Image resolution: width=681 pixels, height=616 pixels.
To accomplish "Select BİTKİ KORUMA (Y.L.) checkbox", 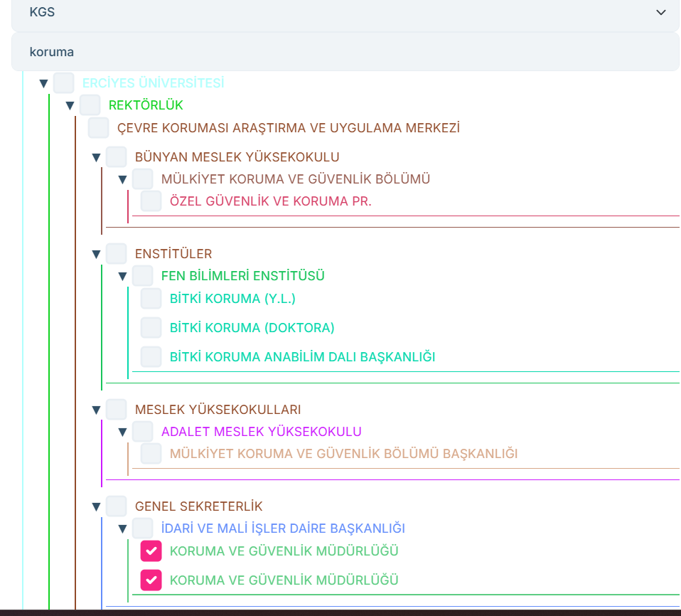I will coord(151,299).
